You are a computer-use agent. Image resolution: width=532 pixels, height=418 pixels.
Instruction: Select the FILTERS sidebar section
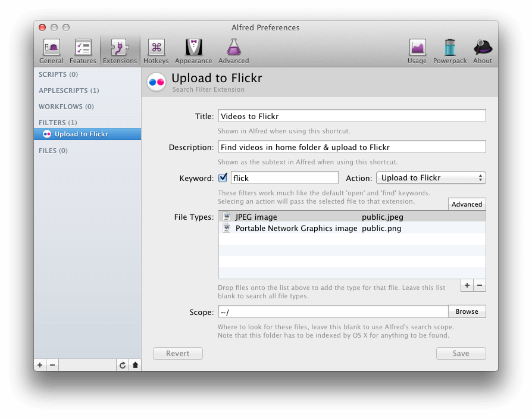[x=57, y=122]
